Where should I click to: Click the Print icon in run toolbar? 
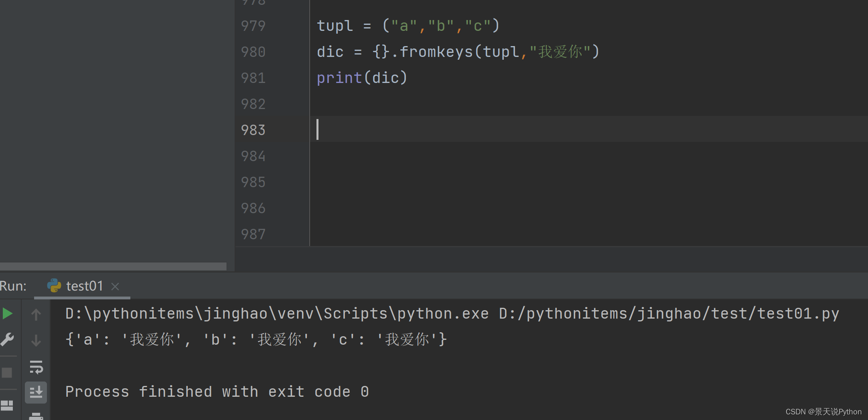36,416
